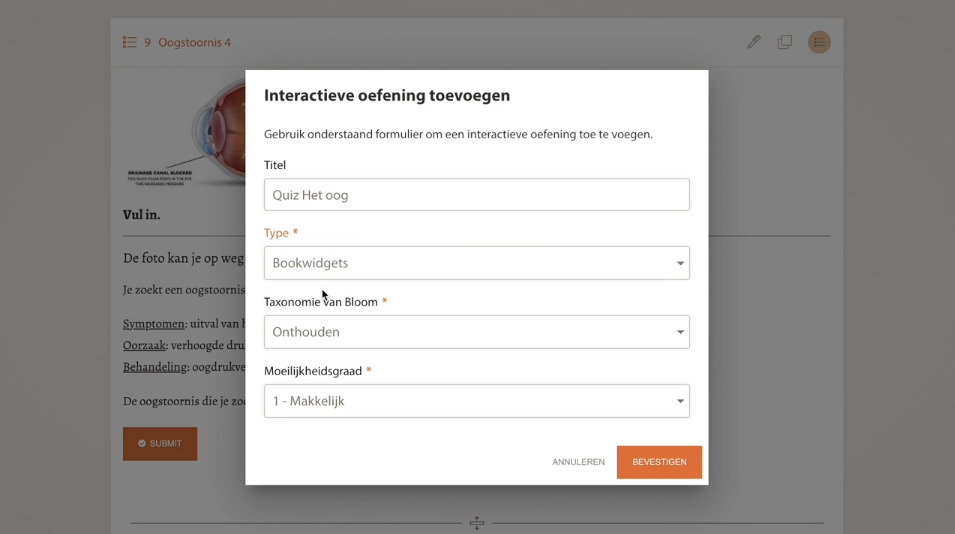
Task: Click the Oogstoornis 4 page title
Action: pos(194,42)
